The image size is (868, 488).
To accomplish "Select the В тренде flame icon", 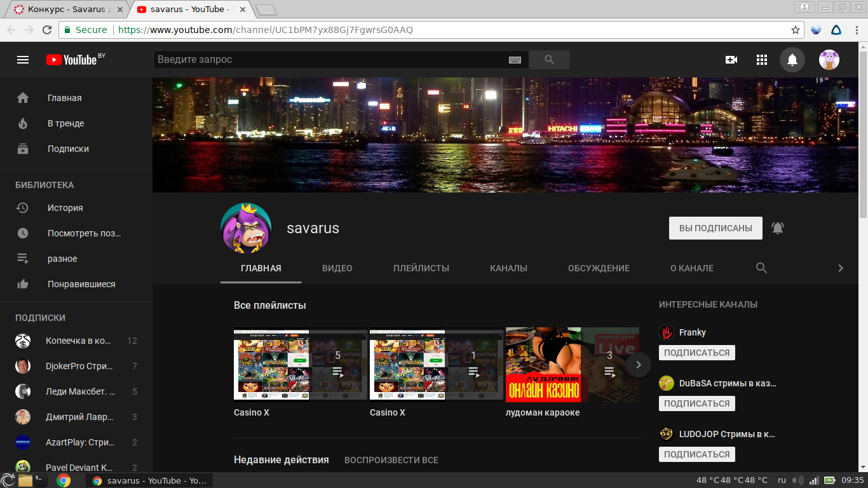I will pyautogui.click(x=24, y=123).
